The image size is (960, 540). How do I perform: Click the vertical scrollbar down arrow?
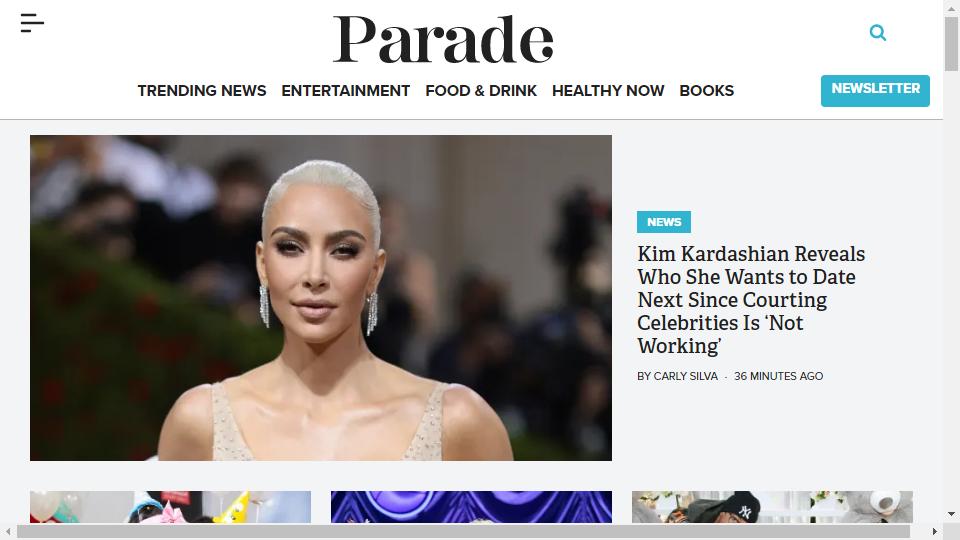(x=951, y=514)
